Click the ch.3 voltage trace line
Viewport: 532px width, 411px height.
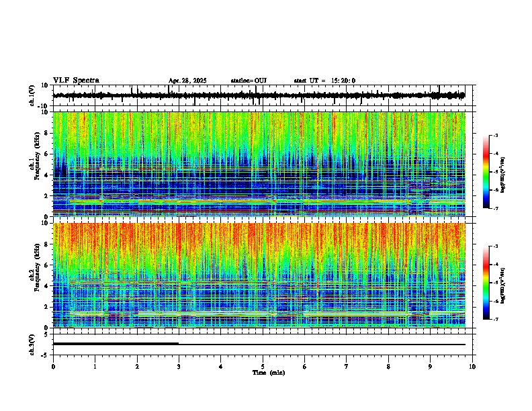click(x=259, y=345)
